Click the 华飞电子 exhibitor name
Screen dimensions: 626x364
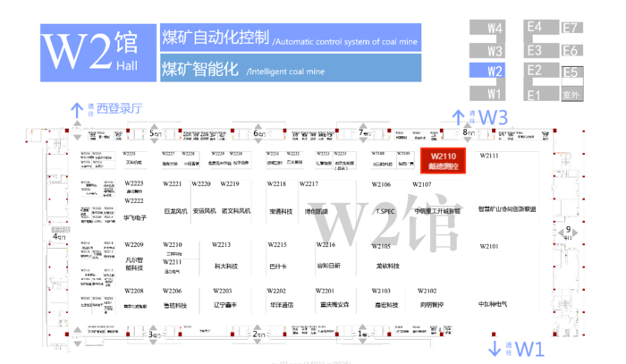click(135, 218)
